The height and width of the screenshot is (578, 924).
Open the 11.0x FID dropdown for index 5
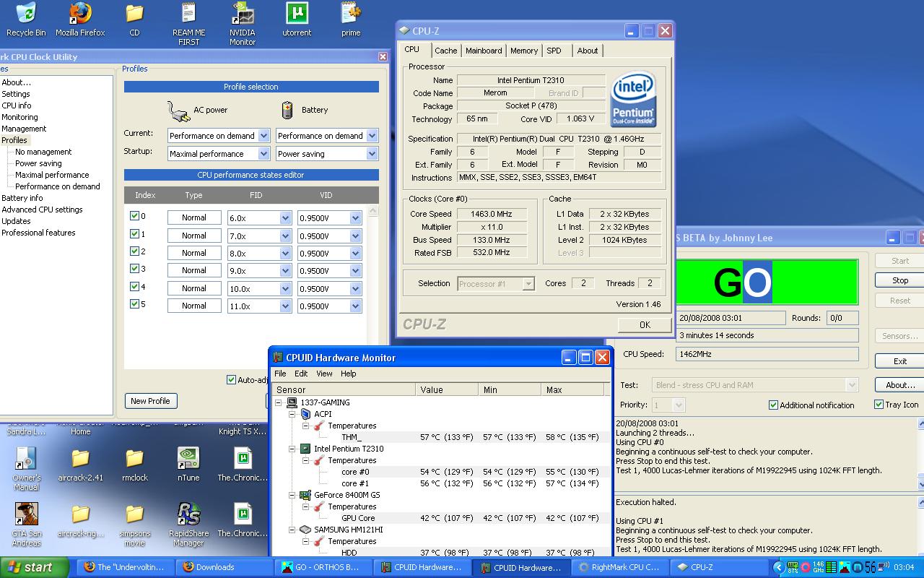[284, 306]
